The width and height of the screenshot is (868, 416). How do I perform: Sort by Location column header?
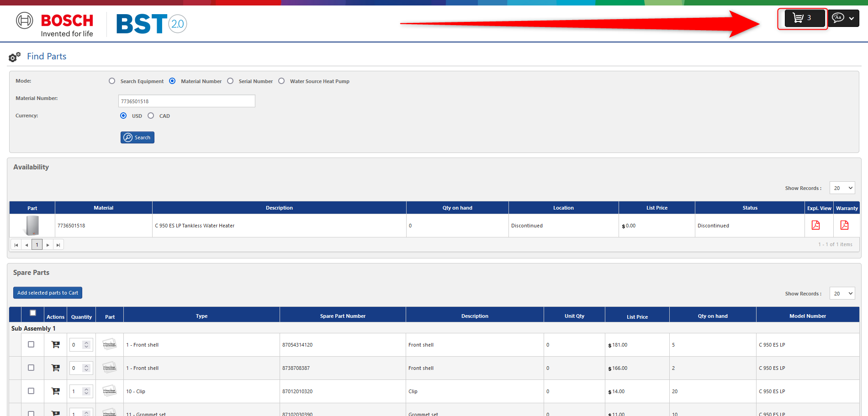click(563, 208)
